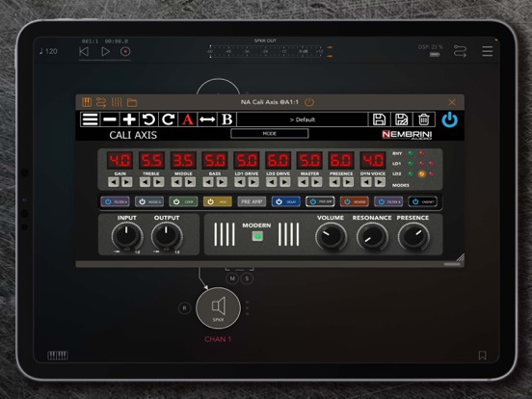Decrease the LD1 DRIVE value
The image size is (532, 399).
(x=240, y=182)
